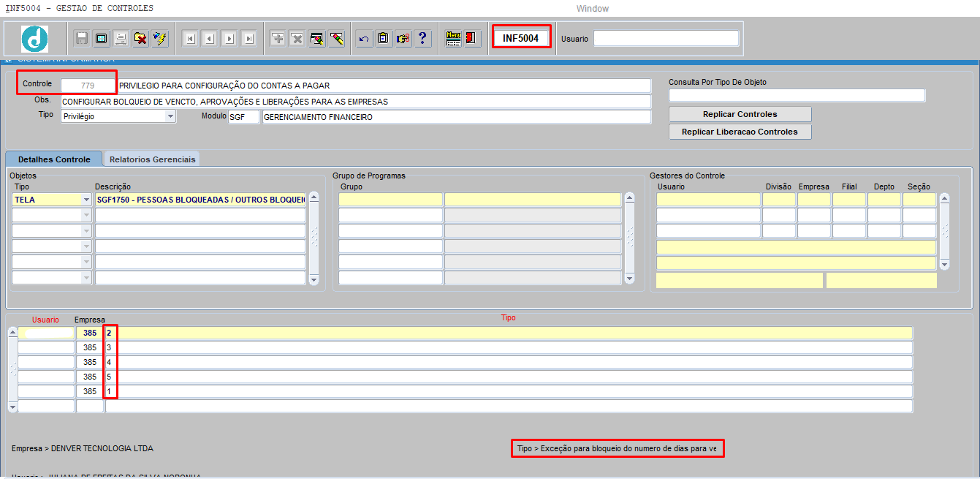Viewport: 980px width, 479px height.
Task: Go to next record arrow icon
Action: coord(229,39)
